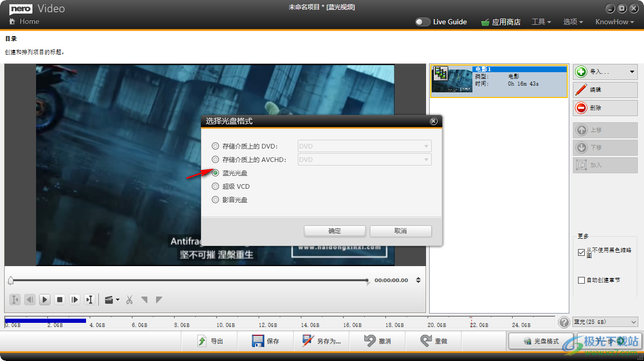Click the 保存 save button
This screenshot has width=644, height=361.
[x=265, y=341]
